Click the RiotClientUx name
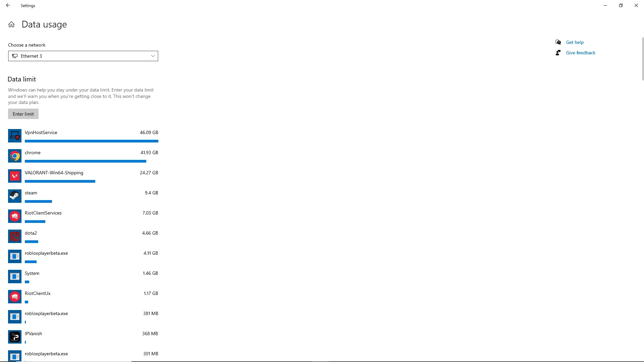The image size is (644, 362). (38, 293)
